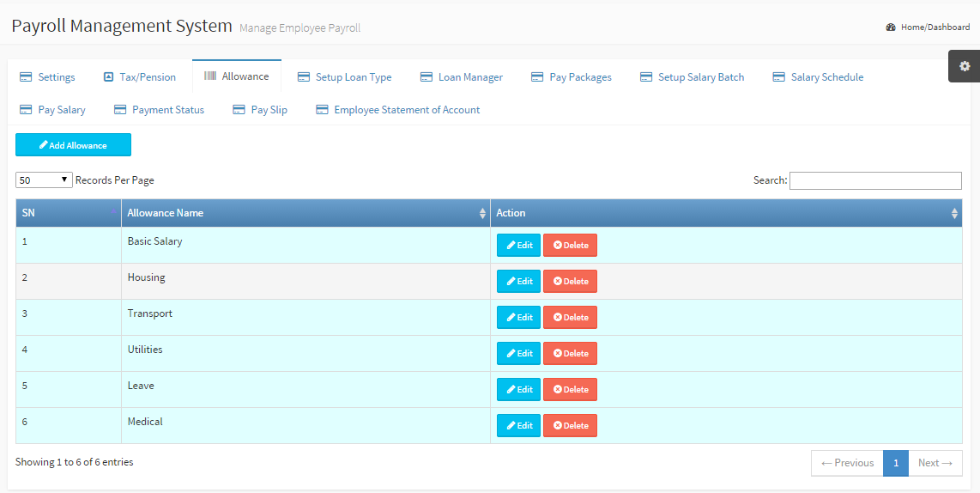Click the barcode icon on Allowance tab
The width and height of the screenshot is (980, 493).
[x=209, y=76]
